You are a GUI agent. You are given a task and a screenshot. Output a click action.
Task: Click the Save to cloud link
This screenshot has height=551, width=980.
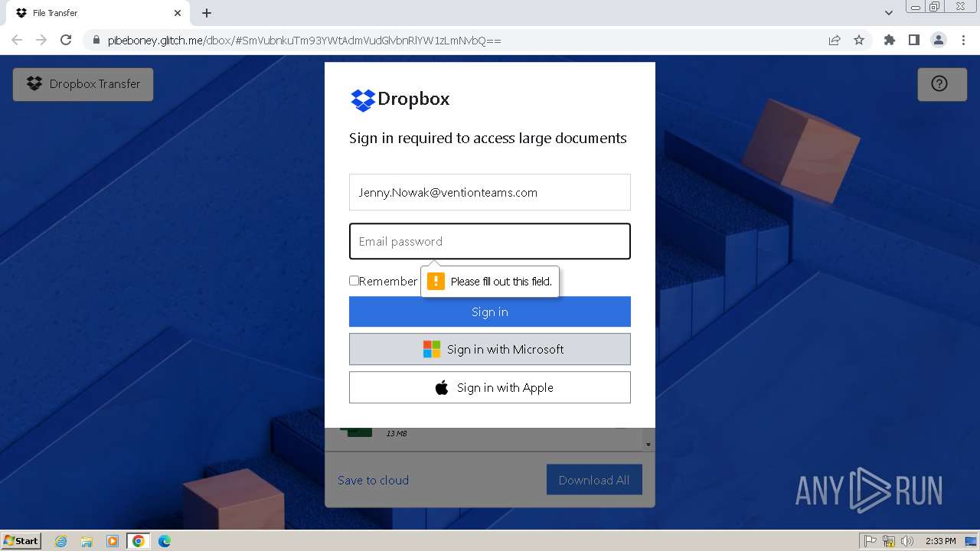373,480
